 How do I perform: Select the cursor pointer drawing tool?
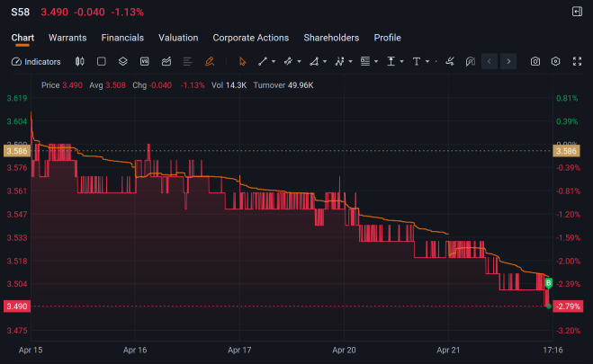pyautogui.click(x=242, y=61)
